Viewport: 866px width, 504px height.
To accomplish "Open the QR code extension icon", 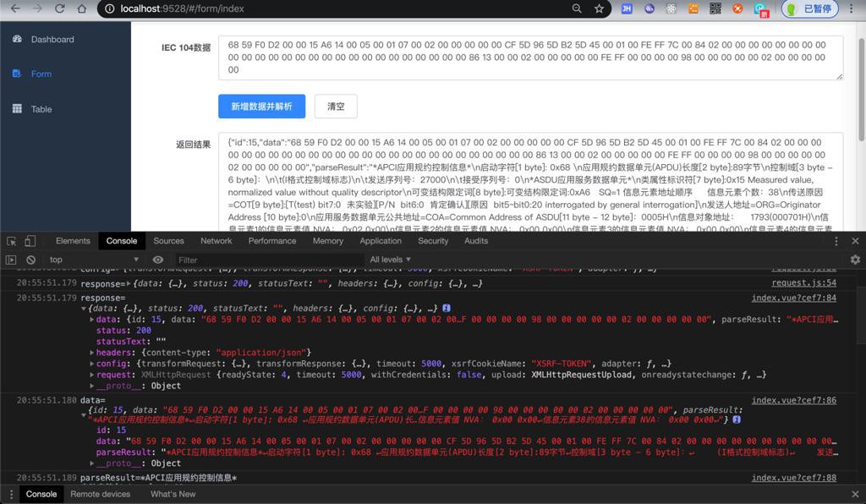I will pyautogui.click(x=715, y=8).
